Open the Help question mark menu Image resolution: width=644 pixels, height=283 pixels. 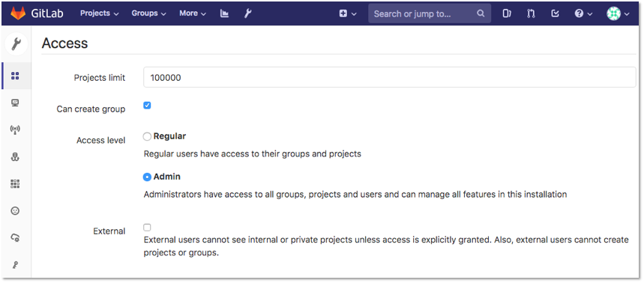[x=583, y=13]
